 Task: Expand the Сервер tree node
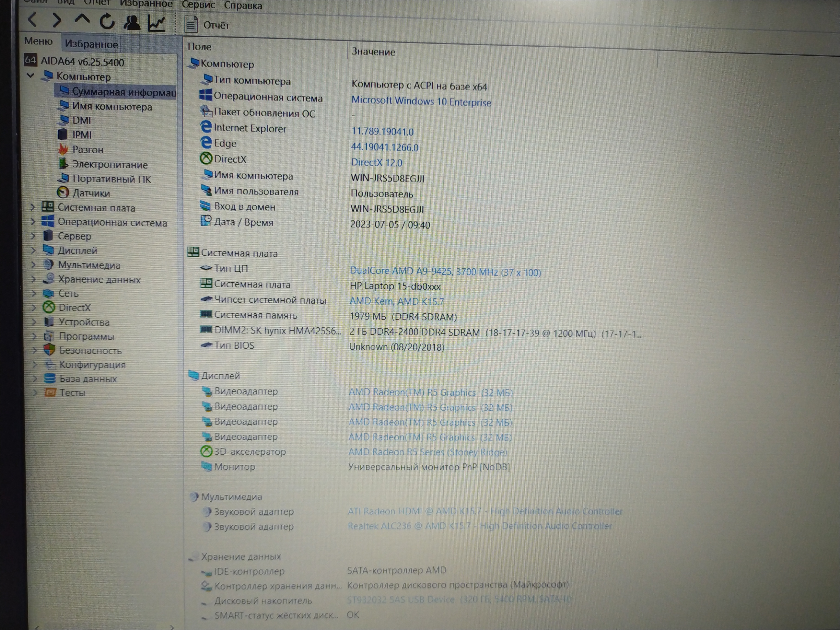pos(33,236)
